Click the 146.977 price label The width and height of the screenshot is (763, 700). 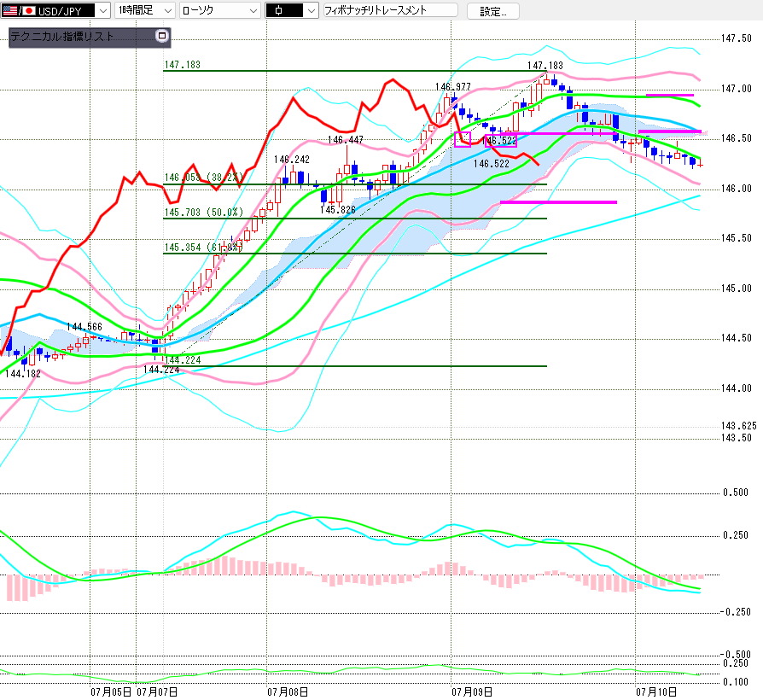point(452,87)
